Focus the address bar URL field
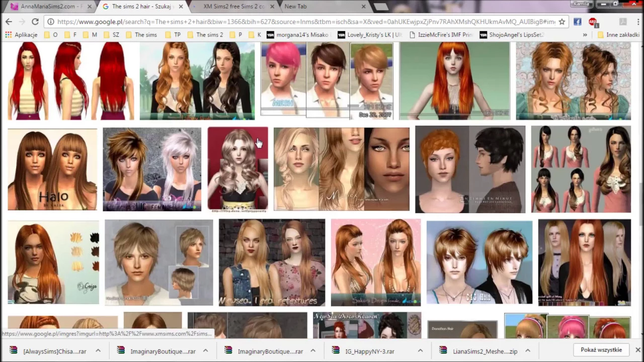 [x=306, y=22]
